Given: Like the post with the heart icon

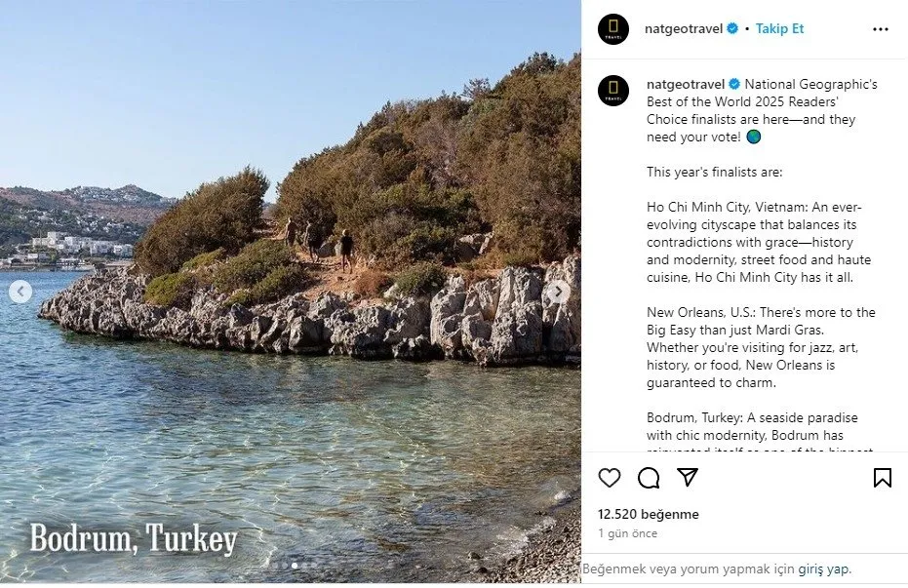Looking at the screenshot, I should pyautogui.click(x=610, y=478).
